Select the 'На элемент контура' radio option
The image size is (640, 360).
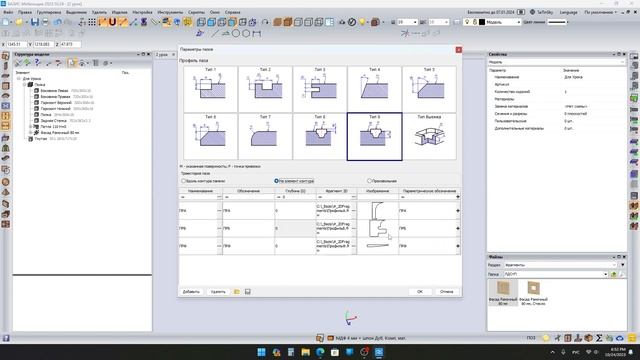coord(276,181)
